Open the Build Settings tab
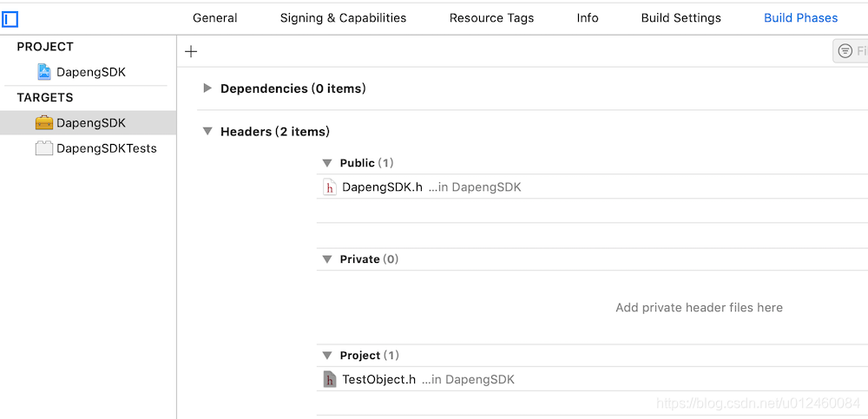The image size is (868, 419). (x=681, y=18)
